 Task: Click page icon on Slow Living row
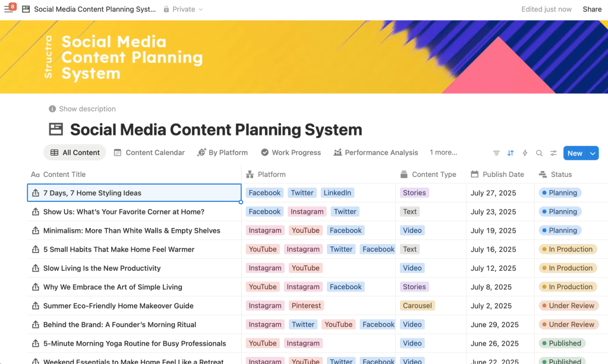point(36,268)
